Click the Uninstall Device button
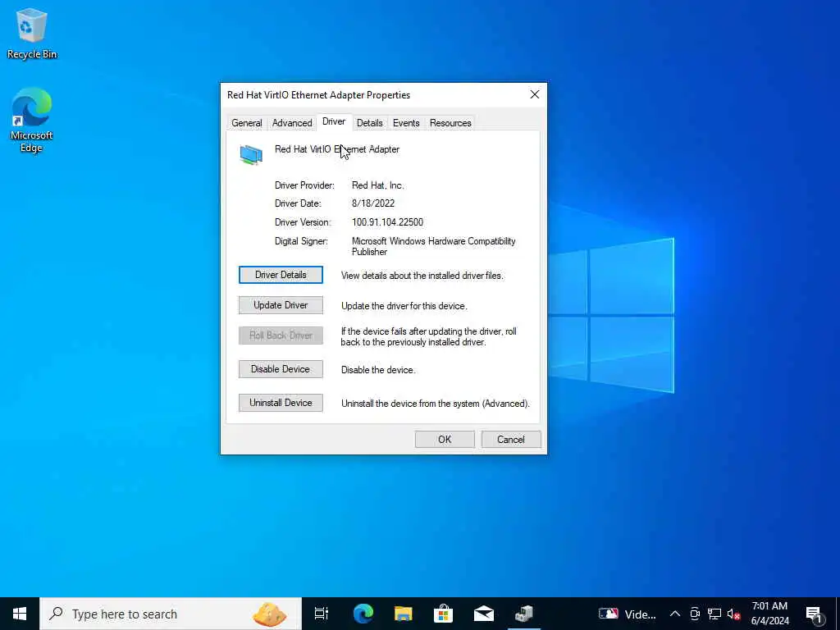Screen dimensions: 840x630 (281, 403)
